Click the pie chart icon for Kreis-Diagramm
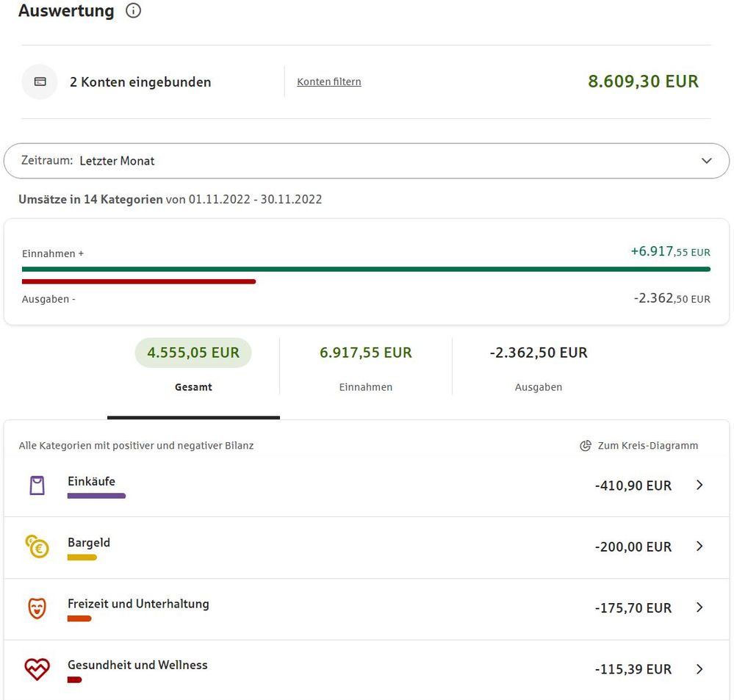Image resolution: width=734 pixels, height=700 pixels. pyautogui.click(x=586, y=446)
